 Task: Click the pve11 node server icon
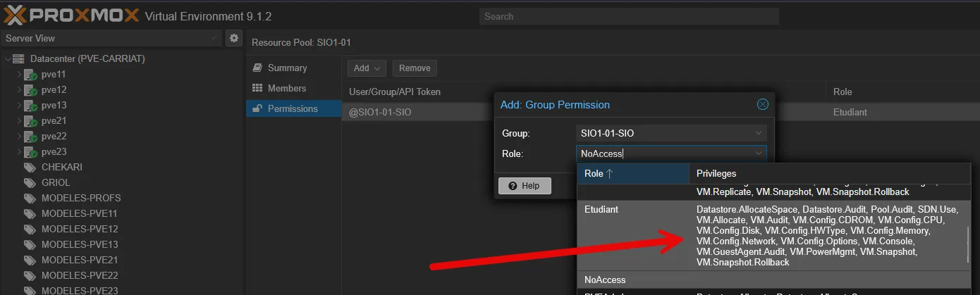(30, 75)
